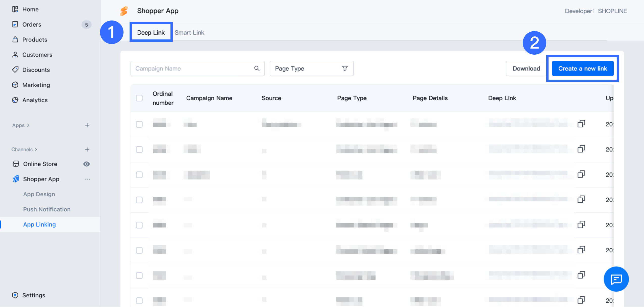Select the Deep Link tab
The image size is (644, 307).
151,32
